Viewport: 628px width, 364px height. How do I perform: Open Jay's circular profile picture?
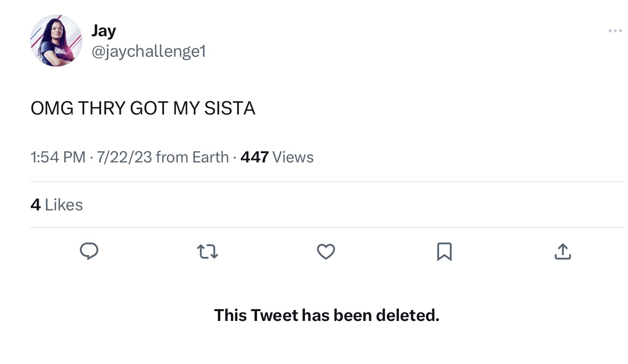(x=56, y=41)
